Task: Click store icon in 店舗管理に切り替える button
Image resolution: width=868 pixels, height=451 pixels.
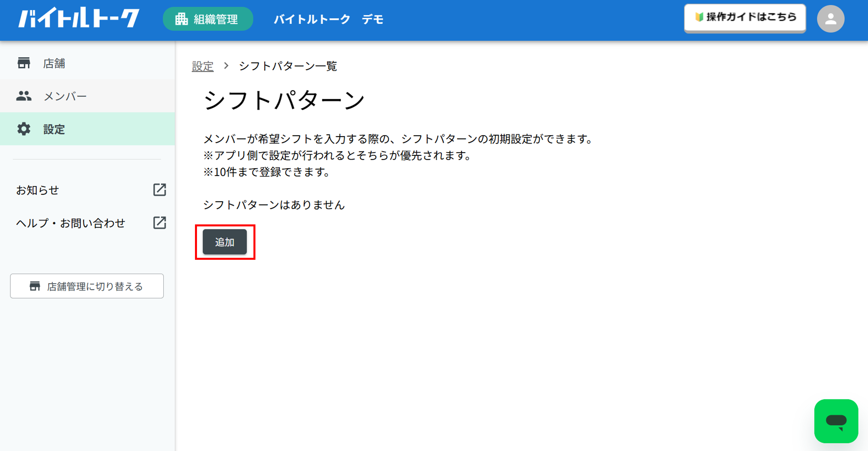Action: click(35, 286)
